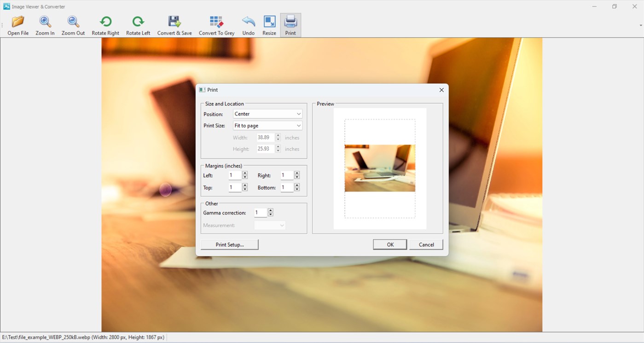Decrease the Bottom margin value
The width and height of the screenshot is (644, 343).
(296, 189)
